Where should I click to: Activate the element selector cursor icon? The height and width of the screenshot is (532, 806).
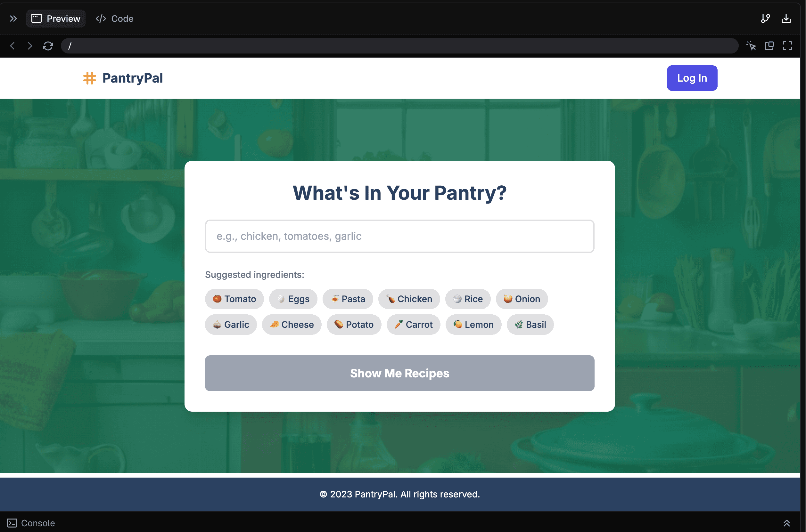(751, 46)
